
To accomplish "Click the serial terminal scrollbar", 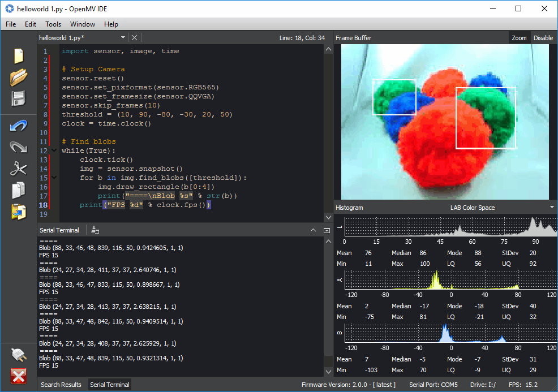I will 329,305.
